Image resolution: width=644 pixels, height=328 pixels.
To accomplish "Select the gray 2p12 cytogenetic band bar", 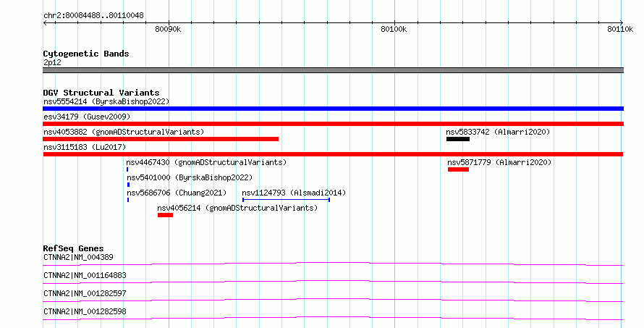I will tap(333, 70).
